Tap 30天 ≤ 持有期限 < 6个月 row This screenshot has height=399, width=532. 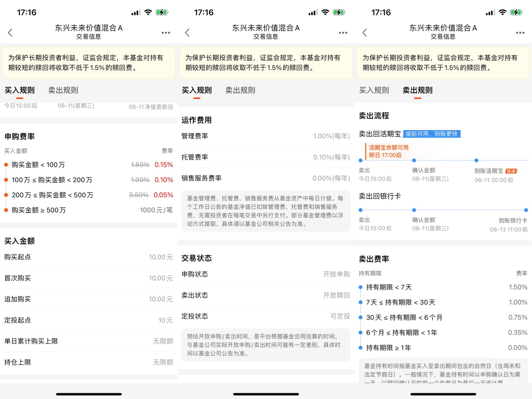point(443,317)
